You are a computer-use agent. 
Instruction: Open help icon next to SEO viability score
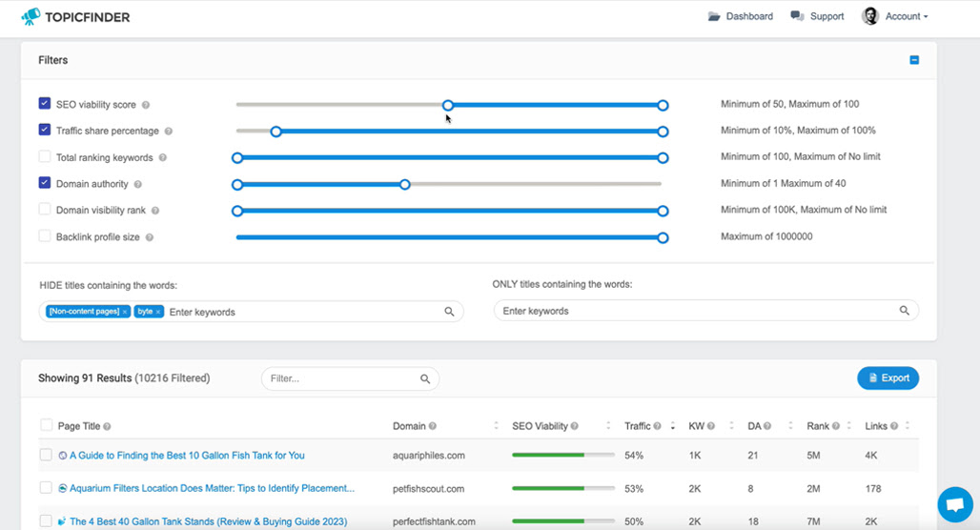pos(146,105)
